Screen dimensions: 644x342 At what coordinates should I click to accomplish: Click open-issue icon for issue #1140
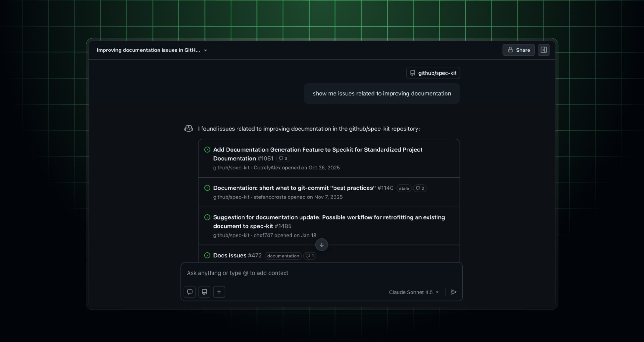coord(207,188)
